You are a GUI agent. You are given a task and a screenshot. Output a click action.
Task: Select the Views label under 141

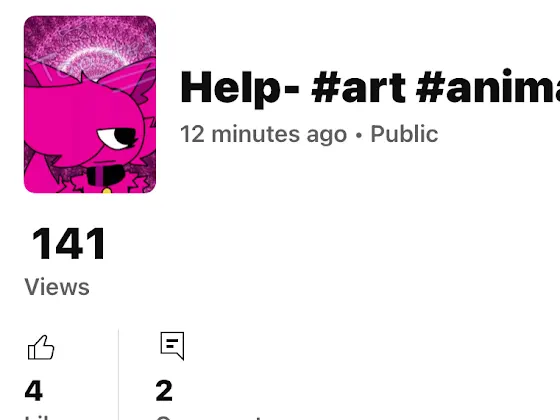57,287
